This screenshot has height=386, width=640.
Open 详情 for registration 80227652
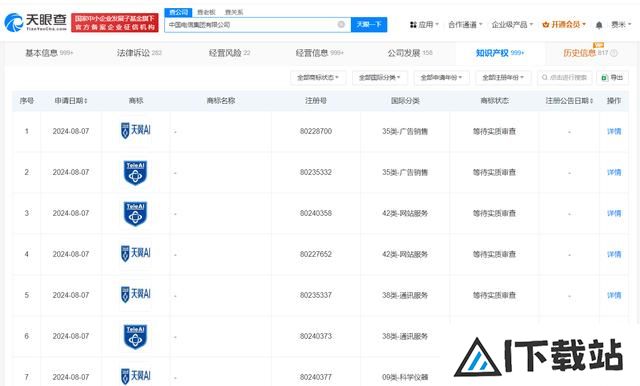[614, 254]
